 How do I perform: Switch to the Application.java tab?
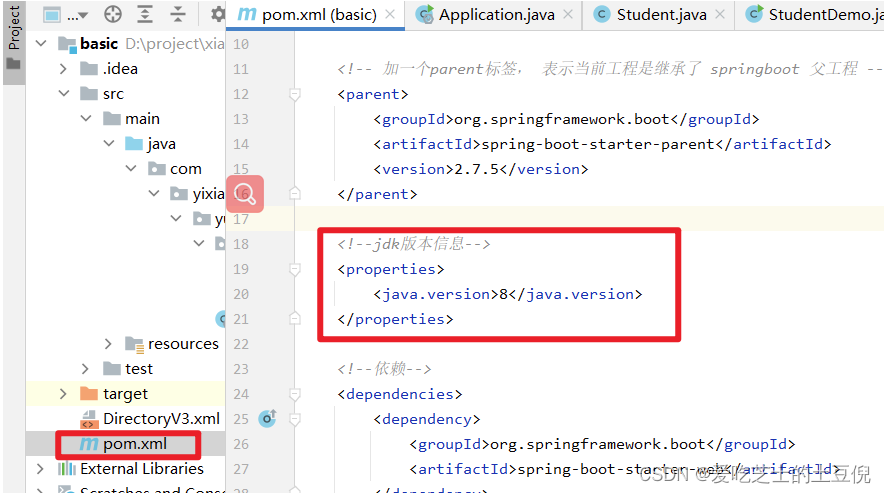coord(494,15)
